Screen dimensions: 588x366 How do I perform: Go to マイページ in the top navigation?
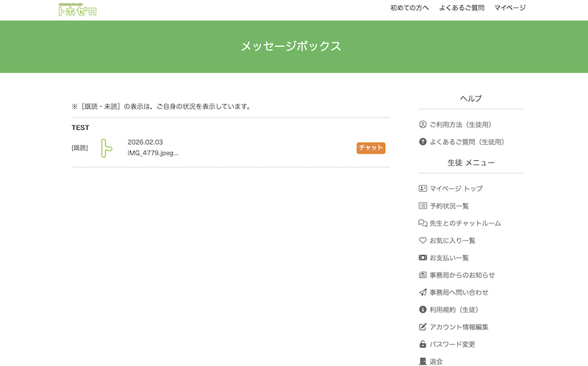tap(509, 8)
